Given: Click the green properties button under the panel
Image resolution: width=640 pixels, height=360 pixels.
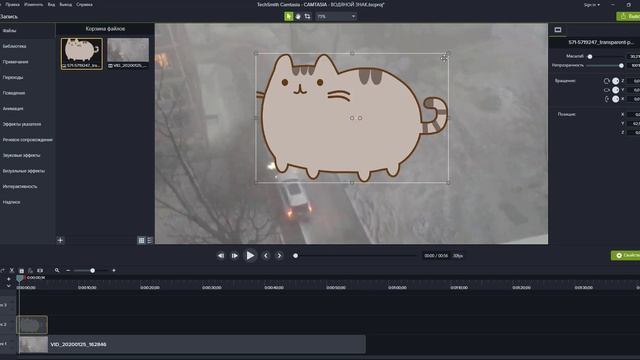Looking at the screenshot, I should 626,256.
